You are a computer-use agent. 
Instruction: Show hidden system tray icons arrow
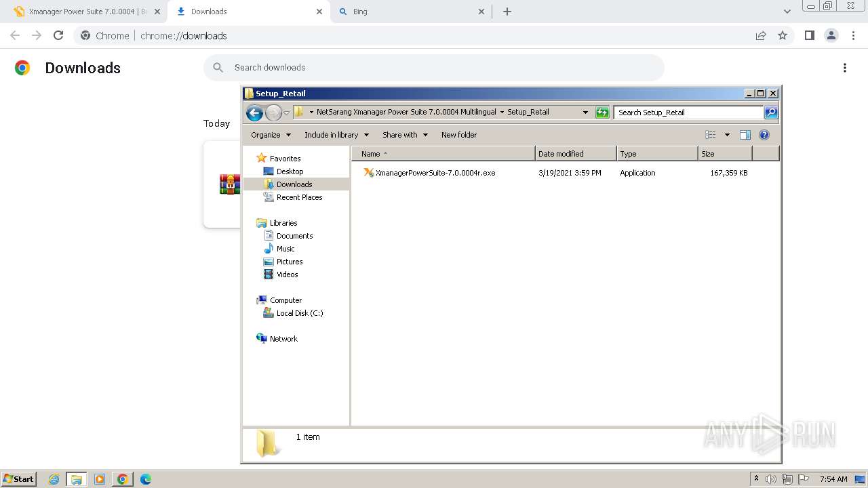(x=756, y=479)
